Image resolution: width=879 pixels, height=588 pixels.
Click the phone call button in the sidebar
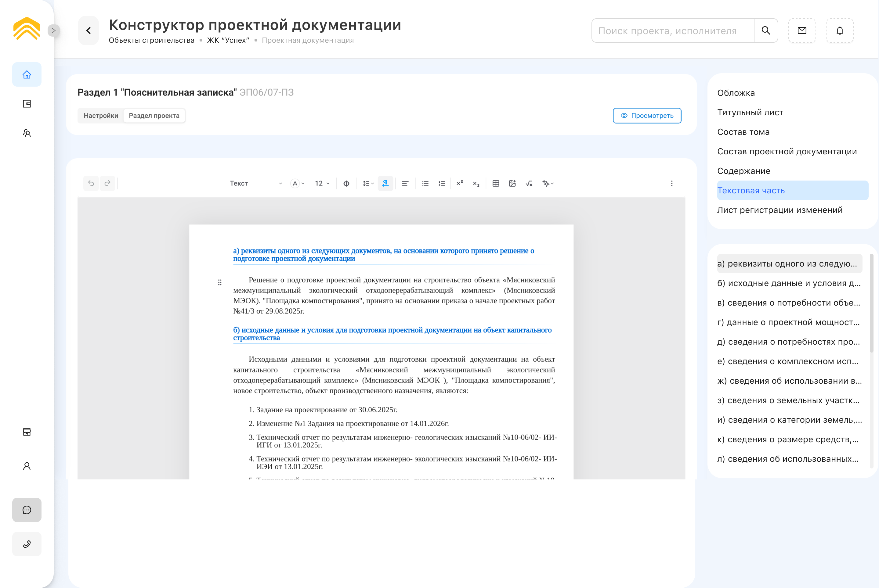click(x=27, y=544)
